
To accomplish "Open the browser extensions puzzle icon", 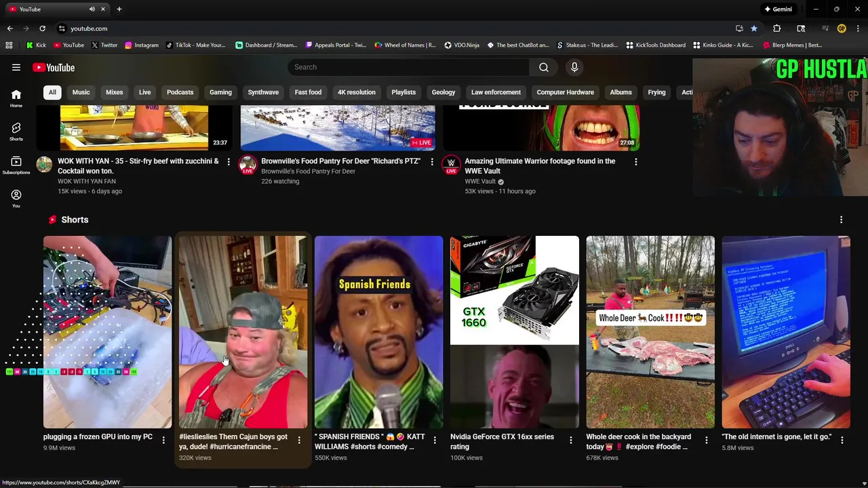I will [777, 28].
